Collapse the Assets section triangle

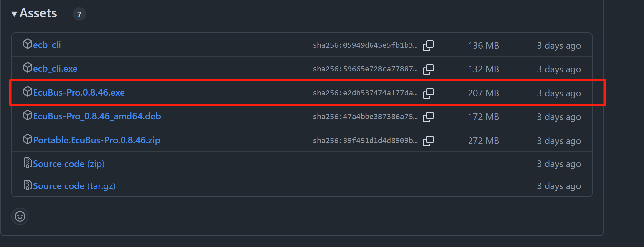coord(14,14)
